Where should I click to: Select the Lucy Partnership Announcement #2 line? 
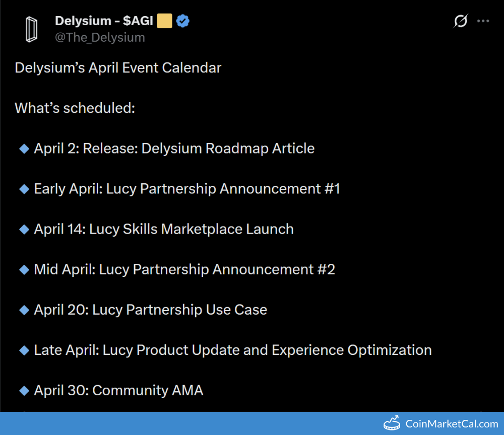[x=184, y=269]
